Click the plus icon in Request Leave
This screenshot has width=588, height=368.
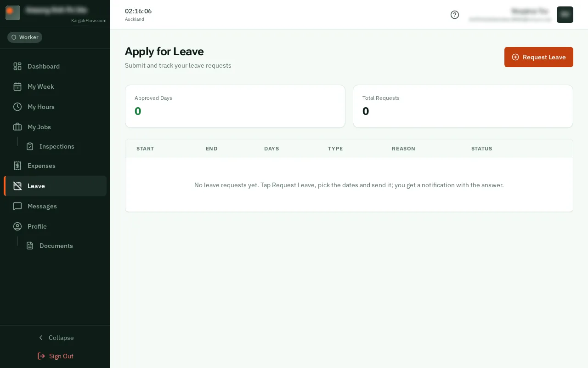[x=515, y=57]
